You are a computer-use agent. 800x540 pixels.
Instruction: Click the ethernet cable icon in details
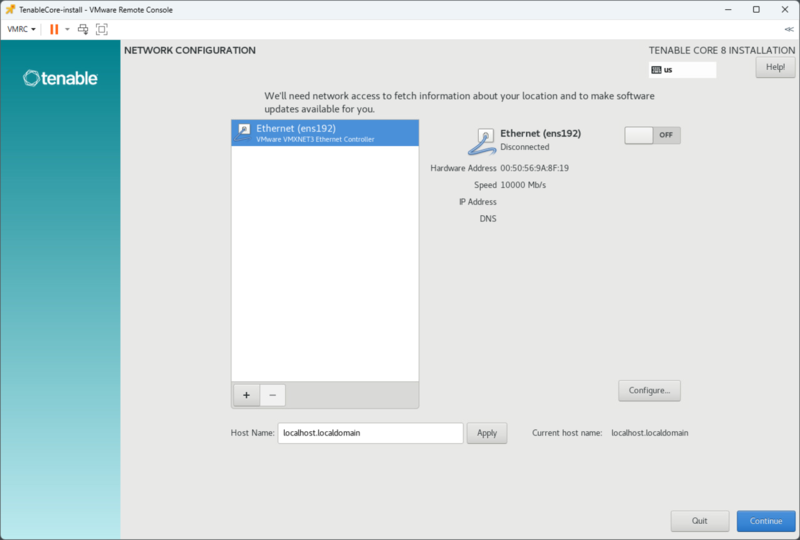pyautogui.click(x=483, y=142)
